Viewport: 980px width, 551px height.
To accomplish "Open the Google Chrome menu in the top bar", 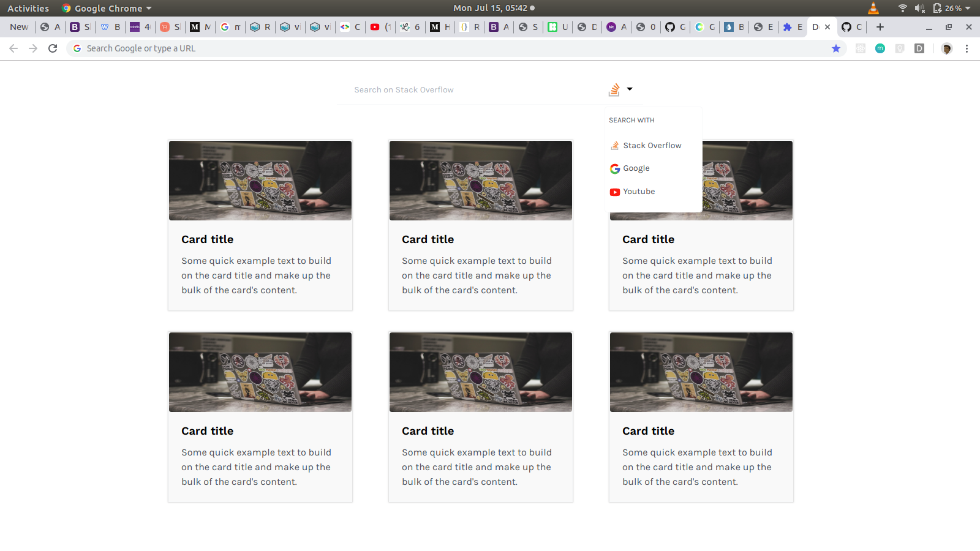I will coord(105,8).
